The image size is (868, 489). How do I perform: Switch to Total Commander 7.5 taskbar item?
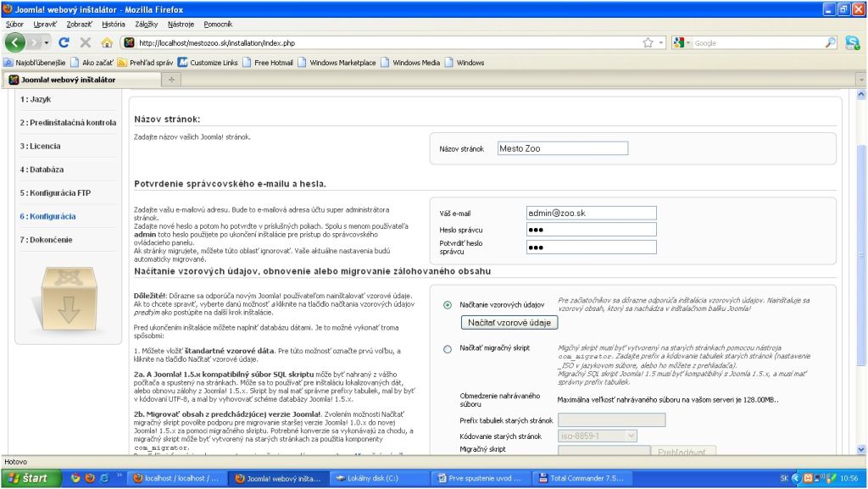[x=581, y=478]
